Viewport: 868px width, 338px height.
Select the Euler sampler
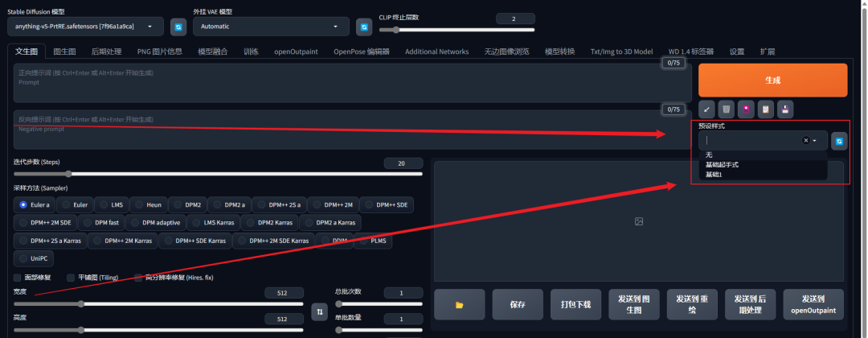pos(75,204)
